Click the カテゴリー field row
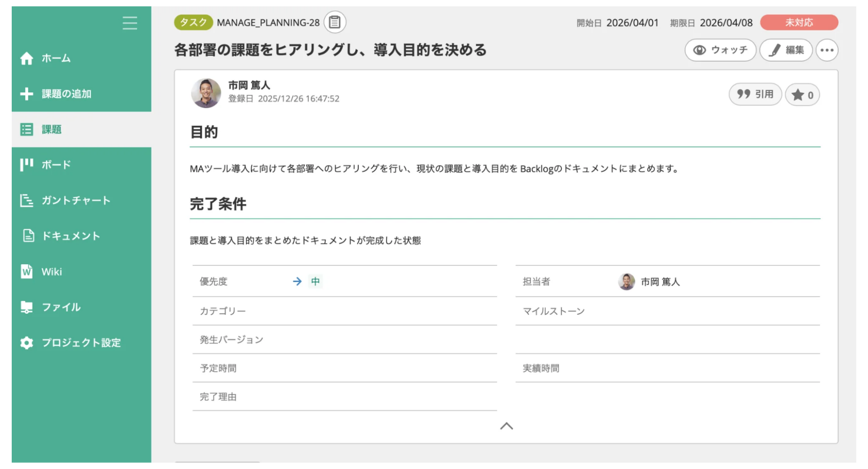 (345, 311)
